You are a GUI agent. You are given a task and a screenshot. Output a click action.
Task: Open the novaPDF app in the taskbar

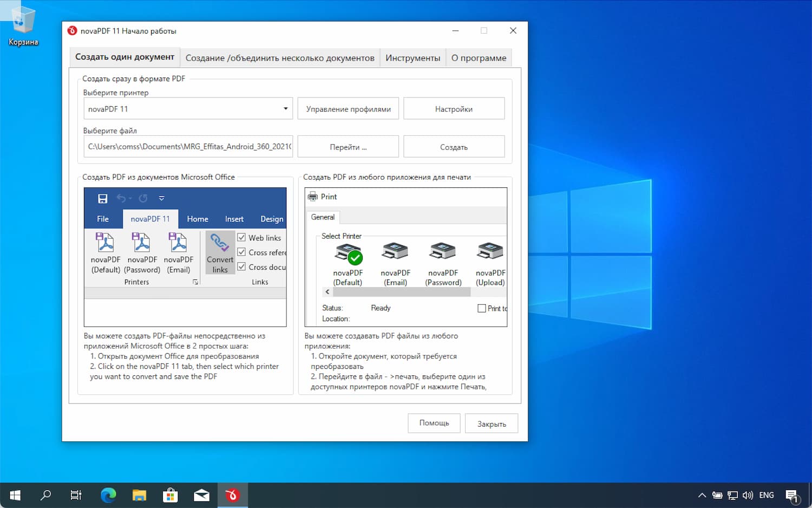pyautogui.click(x=232, y=495)
